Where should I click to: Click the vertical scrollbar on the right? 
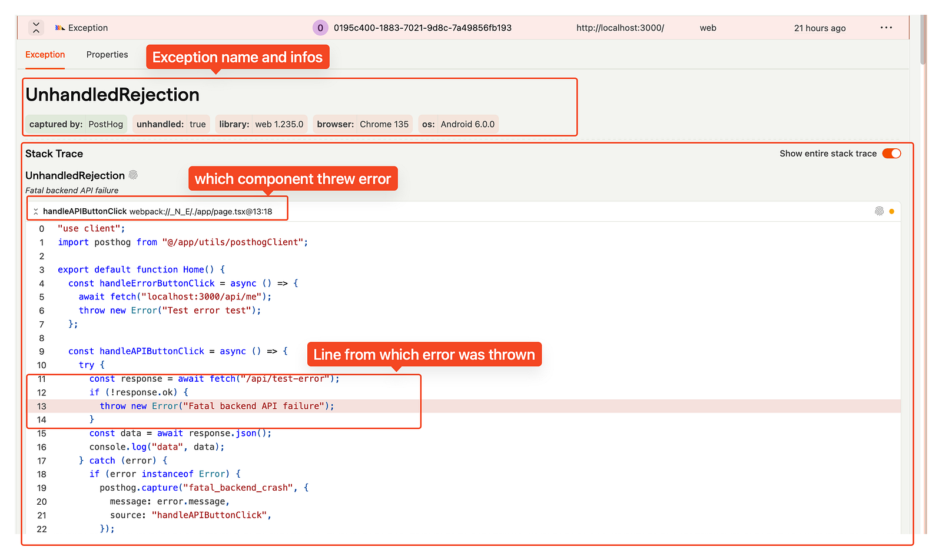pos(923,41)
